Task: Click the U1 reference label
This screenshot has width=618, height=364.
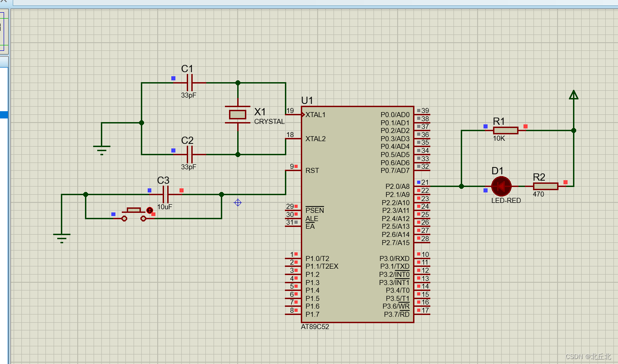Action: 307,100
